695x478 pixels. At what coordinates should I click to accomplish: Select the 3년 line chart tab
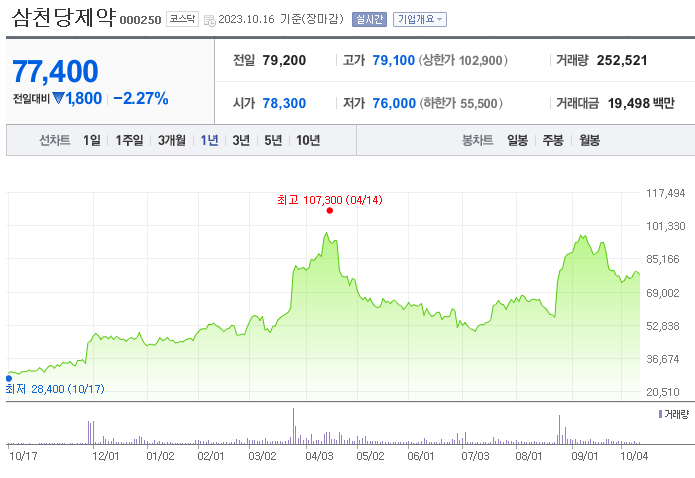pos(241,141)
